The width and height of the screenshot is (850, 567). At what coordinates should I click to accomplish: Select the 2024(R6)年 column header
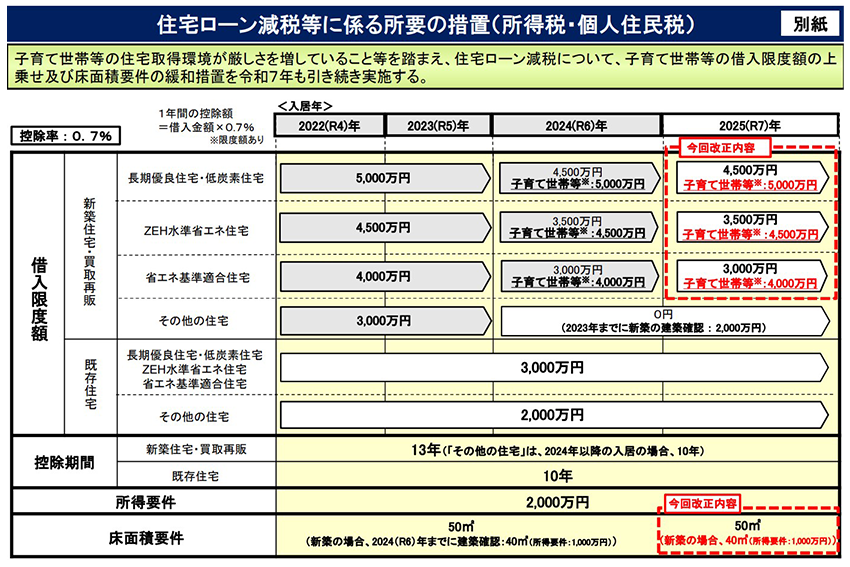(574, 125)
